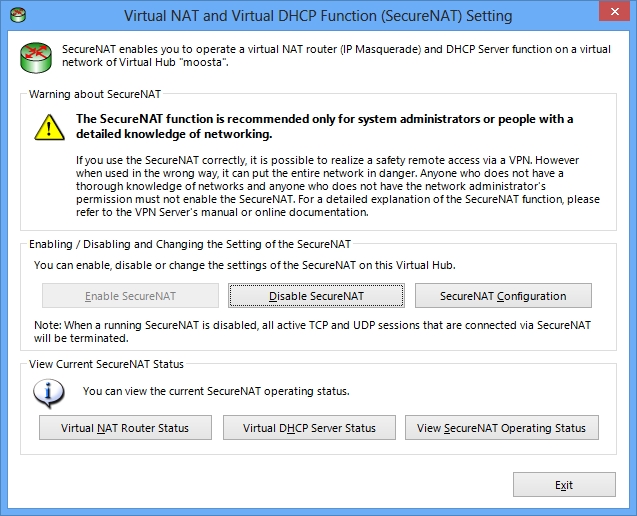
Task: Click the yellow warning triangle icon
Action: (49, 128)
